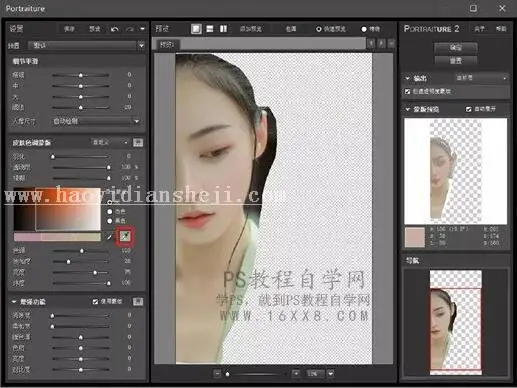The width and height of the screenshot is (517, 388).
Task: Close the current preview tab icon
Action: coord(392,43)
